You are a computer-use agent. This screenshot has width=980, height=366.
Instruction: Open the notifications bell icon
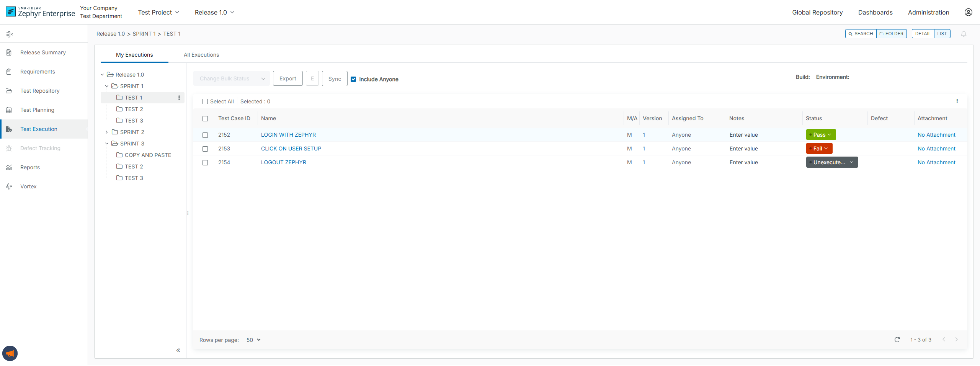point(964,34)
